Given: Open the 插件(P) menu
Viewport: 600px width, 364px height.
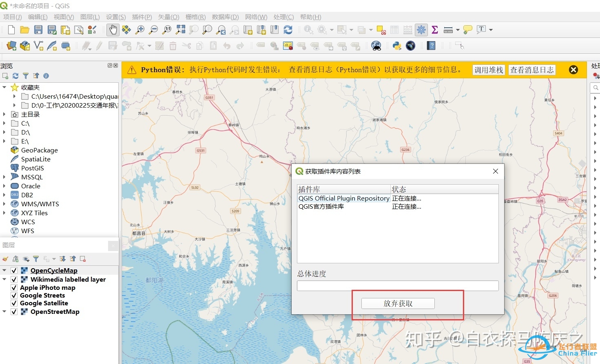Looking at the screenshot, I should click(x=142, y=17).
